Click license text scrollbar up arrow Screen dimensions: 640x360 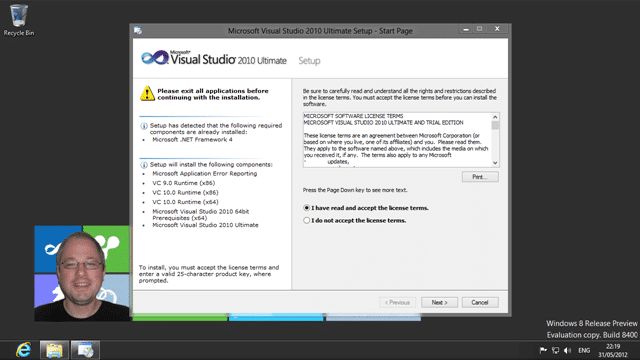[x=495, y=117]
